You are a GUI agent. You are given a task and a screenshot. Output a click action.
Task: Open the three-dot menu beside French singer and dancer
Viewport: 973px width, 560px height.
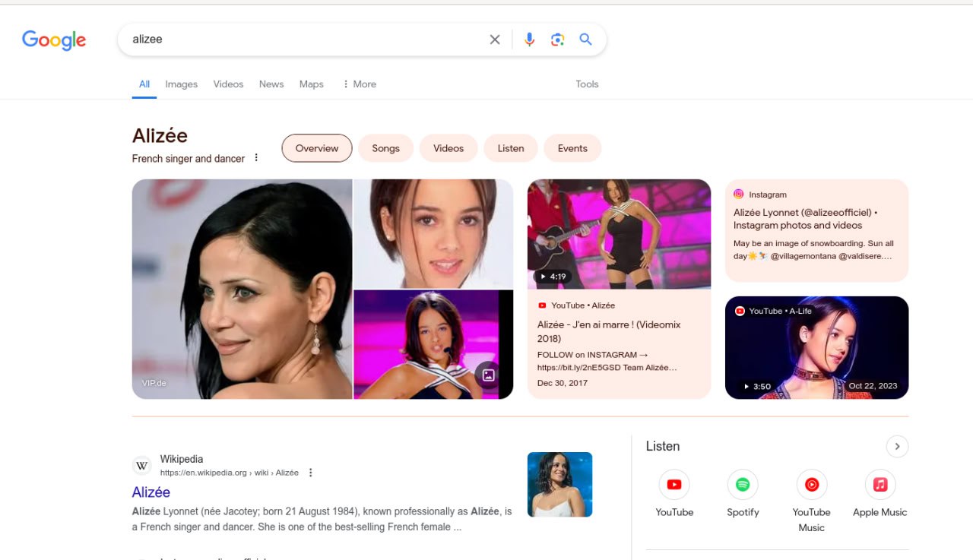coord(256,158)
